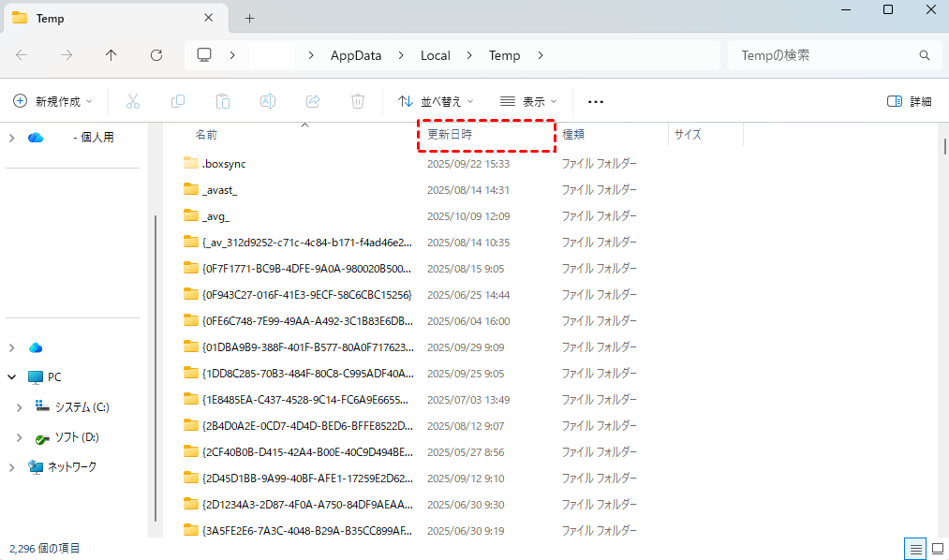Open the more options ellipsis menu
Image resolution: width=949 pixels, height=560 pixels.
point(596,101)
